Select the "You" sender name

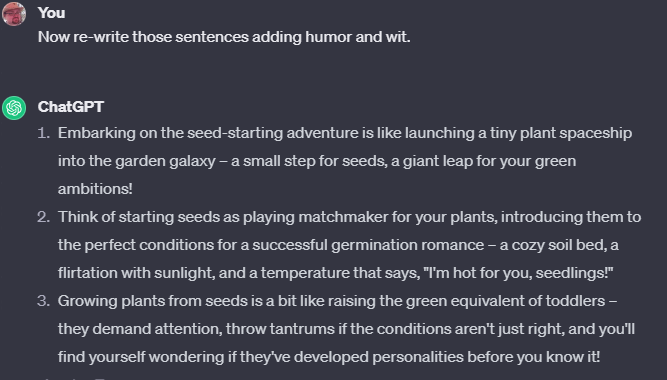point(51,13)
